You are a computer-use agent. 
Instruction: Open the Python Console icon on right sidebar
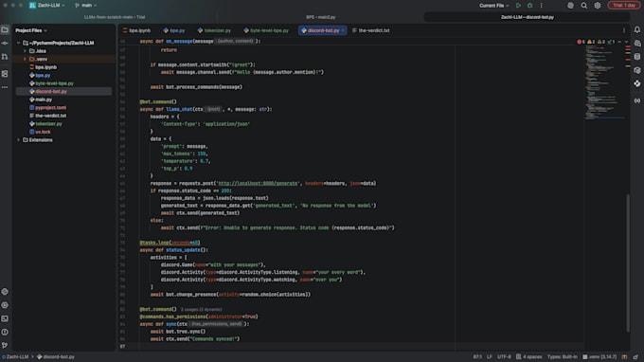click(x=637, y=70)
